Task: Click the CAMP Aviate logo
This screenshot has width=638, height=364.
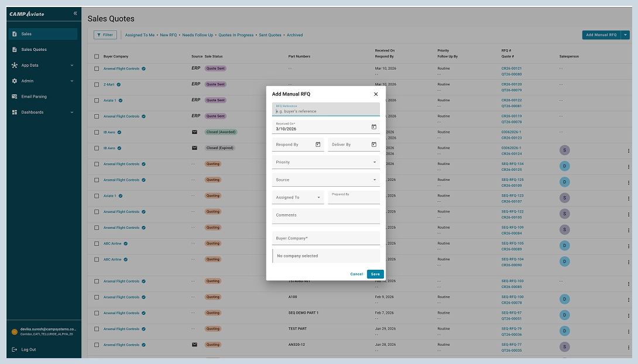Action: (x=27, y=14)
